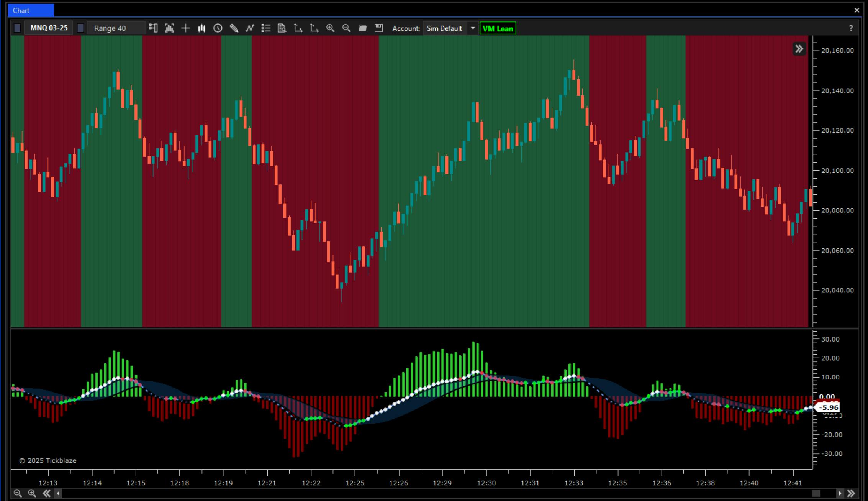The height and width of the screenshot is (501, 868).
Task: Click the clock time settings icon
Action: (218, 28)
